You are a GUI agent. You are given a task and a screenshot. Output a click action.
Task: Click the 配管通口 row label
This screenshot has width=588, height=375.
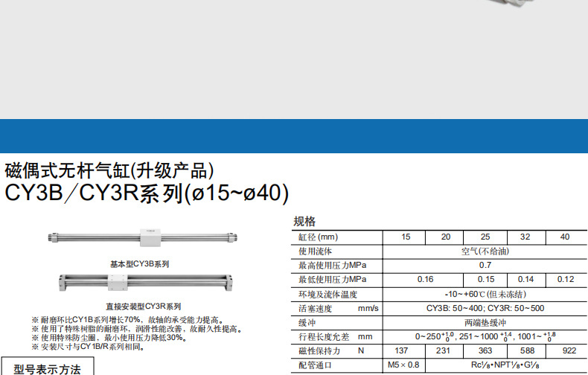click(x=315, y=365)
